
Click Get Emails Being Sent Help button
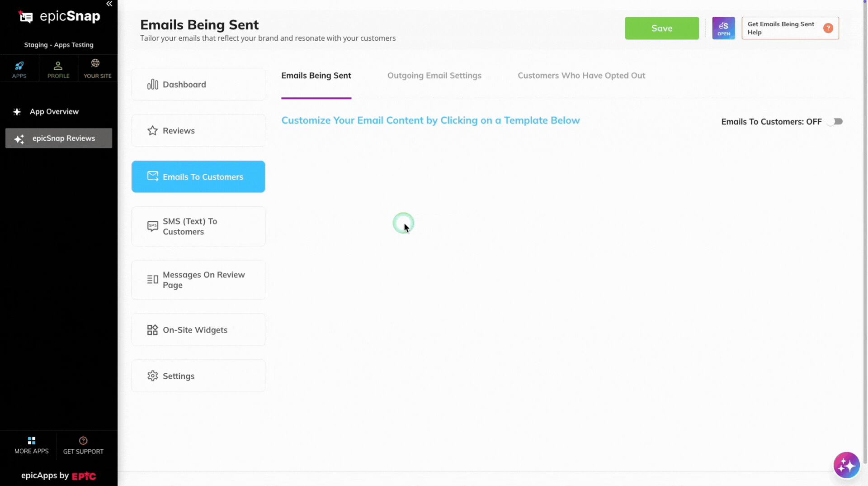pyautogui.click(x=790, y=28)
